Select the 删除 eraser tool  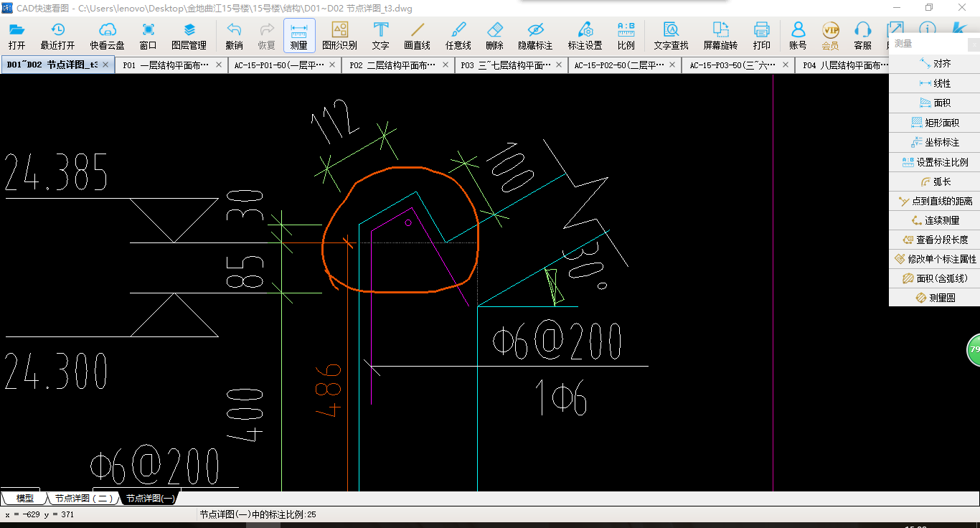coord(494,35)
